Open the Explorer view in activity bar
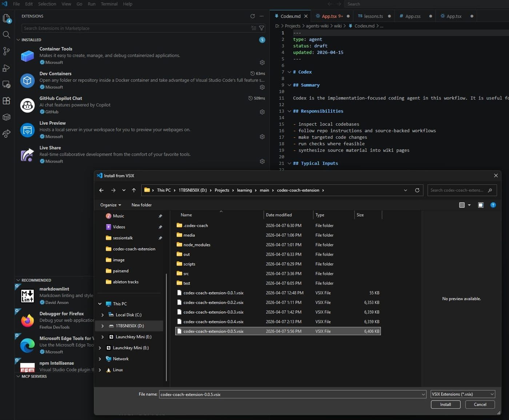This screenshot has width=509, height=420. (7, 18)
